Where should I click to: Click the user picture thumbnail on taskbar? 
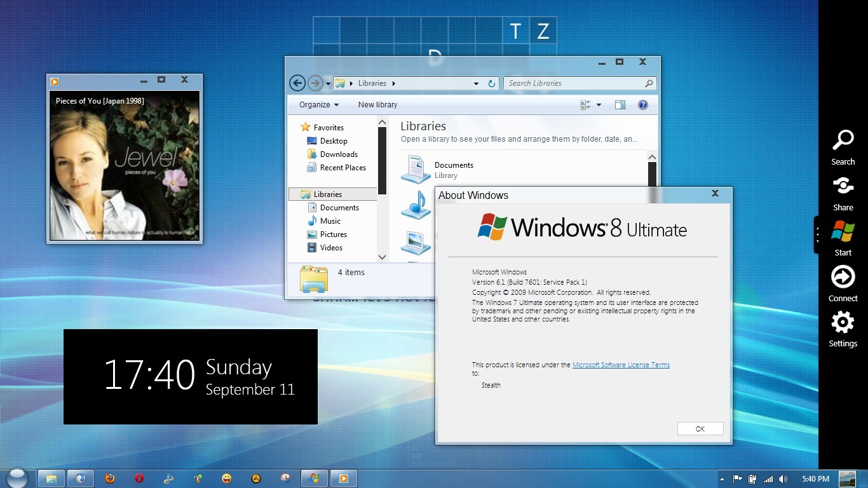pos(847,479)
